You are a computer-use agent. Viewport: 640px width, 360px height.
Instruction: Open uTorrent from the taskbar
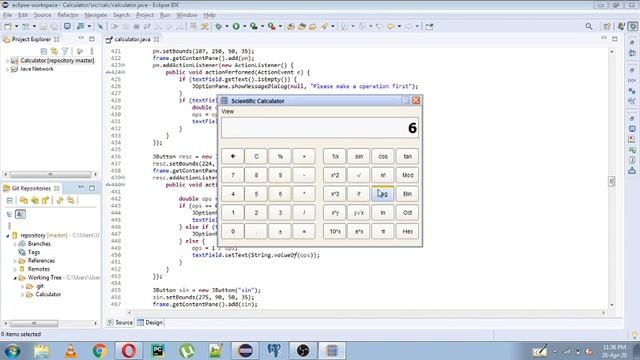(x=187, y=351)
